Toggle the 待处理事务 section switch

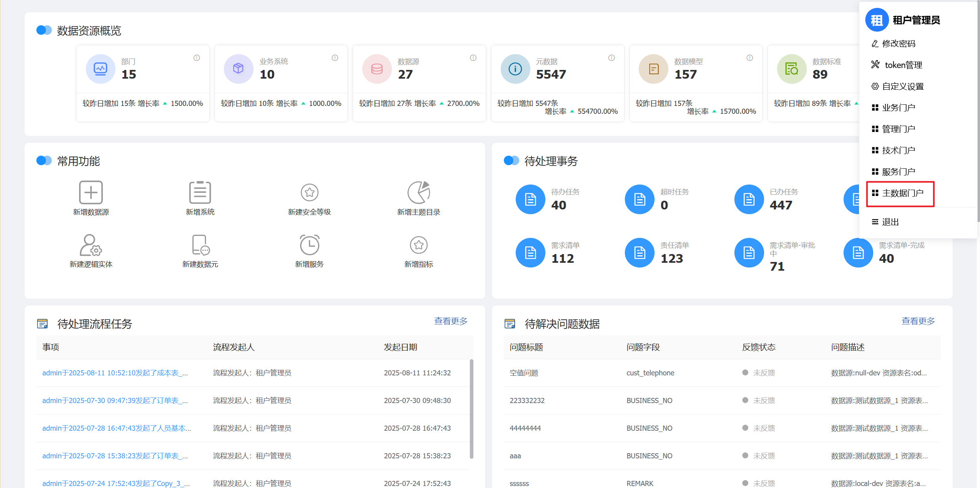pos(511,160)
